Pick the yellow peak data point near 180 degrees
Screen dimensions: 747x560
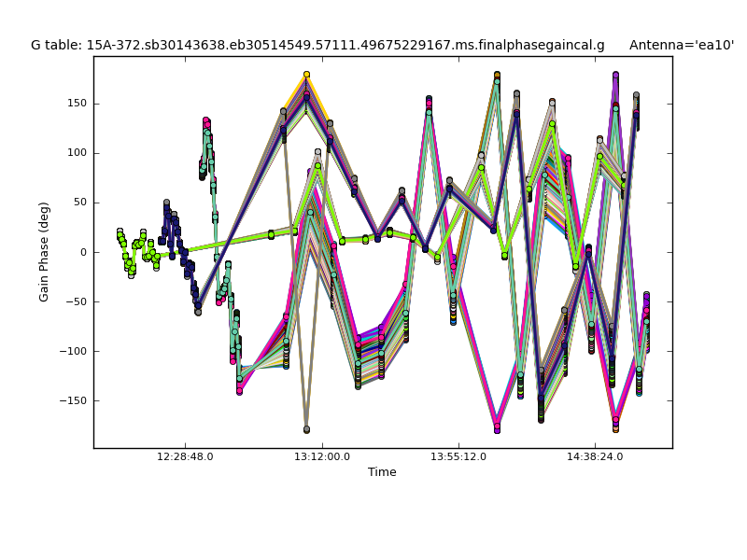tap(306, 75)
